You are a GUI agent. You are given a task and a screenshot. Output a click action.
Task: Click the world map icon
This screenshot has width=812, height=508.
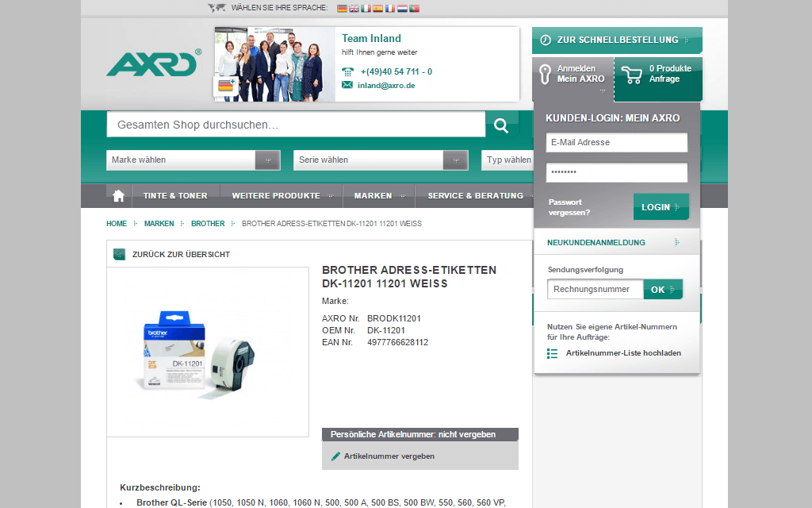tap(217, 8)
